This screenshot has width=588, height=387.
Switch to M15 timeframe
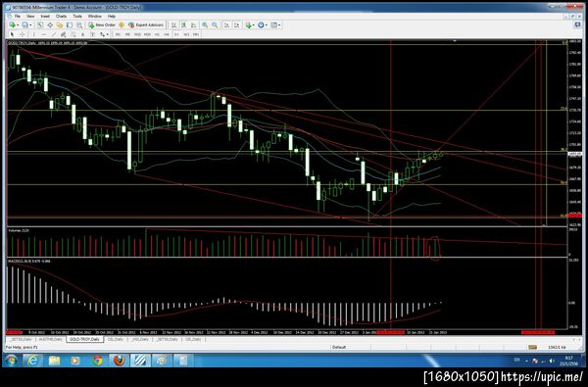pyautogui.click(x=137, y=34)
